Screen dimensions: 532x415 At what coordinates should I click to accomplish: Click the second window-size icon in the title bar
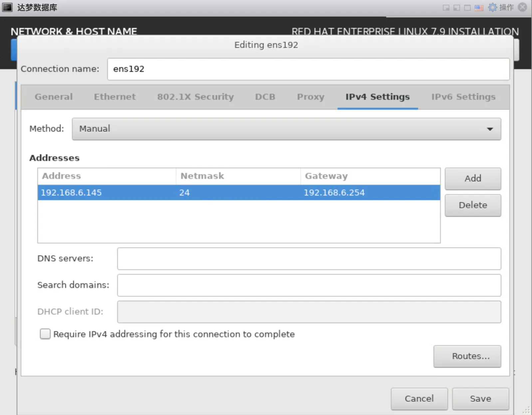click(x=457, y=8)
